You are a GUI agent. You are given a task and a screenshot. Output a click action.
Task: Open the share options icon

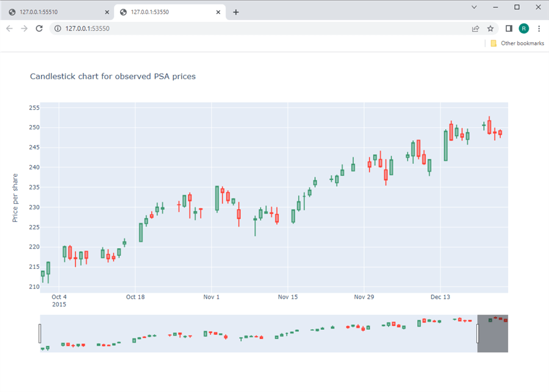(x=475, y=28)
